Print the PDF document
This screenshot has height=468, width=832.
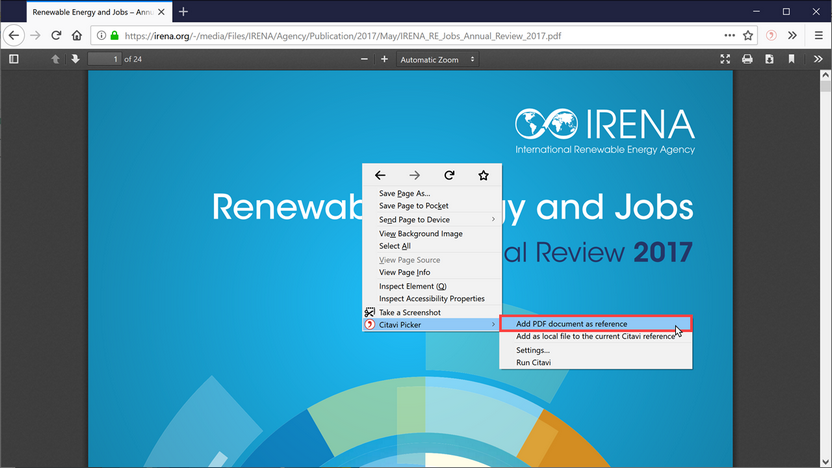pos(747,59)
